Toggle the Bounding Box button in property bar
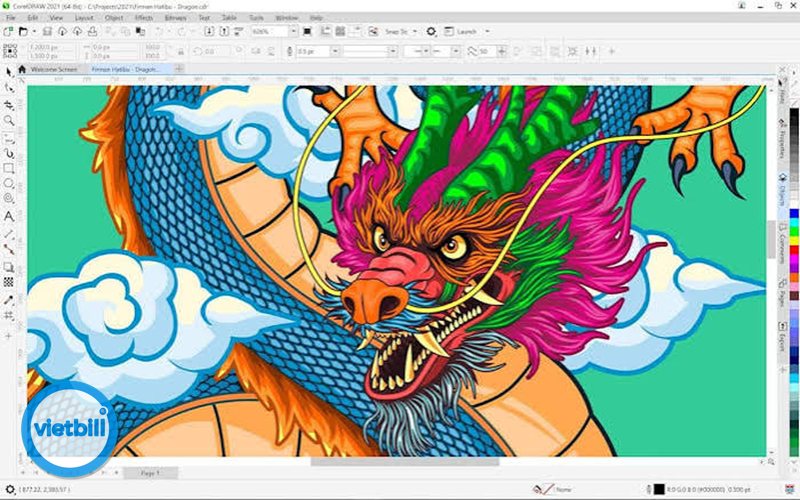 pyautogui.click(x=573, y=52)
